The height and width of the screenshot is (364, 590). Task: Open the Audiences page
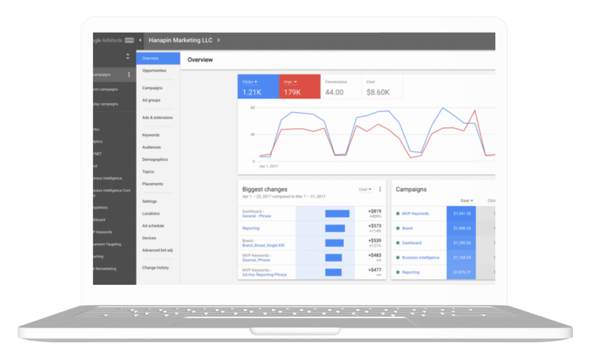coord(152,147)
